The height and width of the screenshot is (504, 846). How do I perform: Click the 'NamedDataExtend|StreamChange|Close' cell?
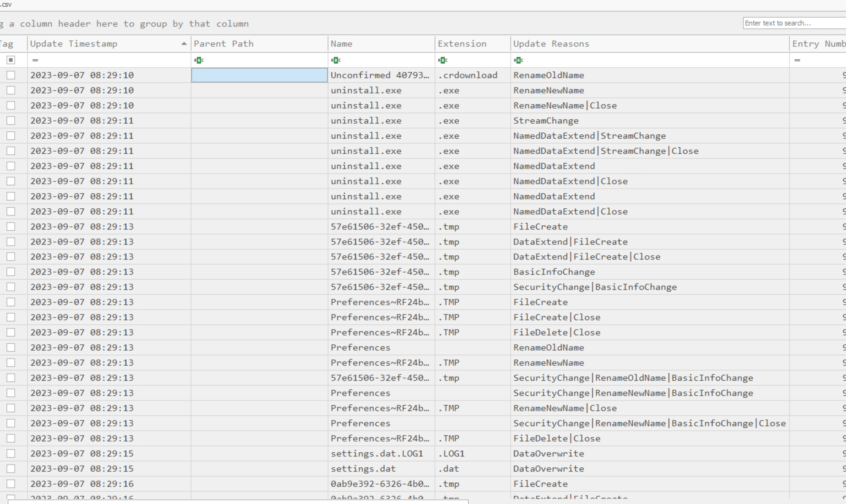pyautogui.click(x=650, y=151)
